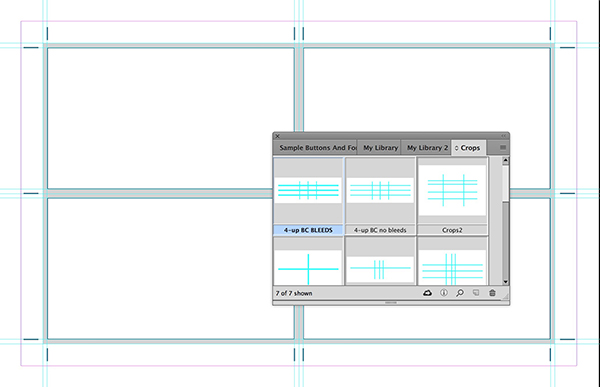Select the single cross guides thumbnail
Screen dimensions: 600x387
[x=308, y=262]
